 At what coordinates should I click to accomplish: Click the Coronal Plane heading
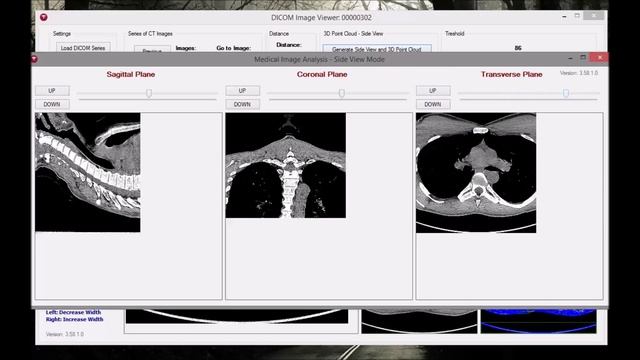click(x=322, y=74)
